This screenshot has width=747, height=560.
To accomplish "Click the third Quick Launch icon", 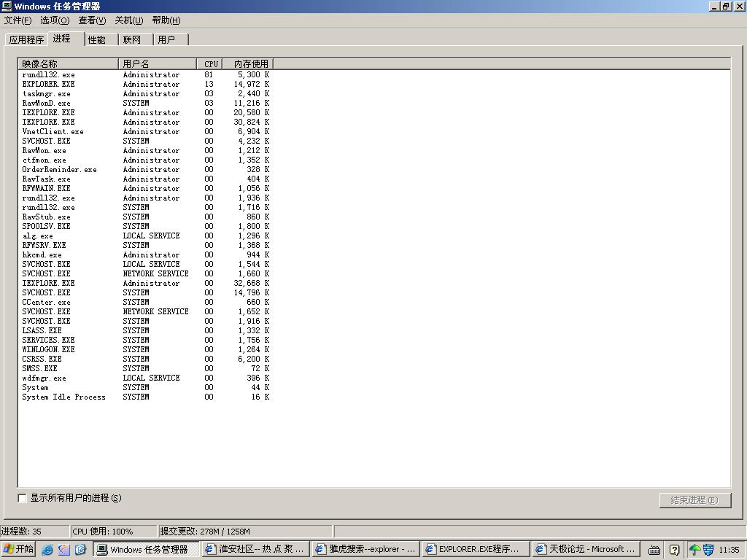I will pyautogui.click(x=80, y=550).
